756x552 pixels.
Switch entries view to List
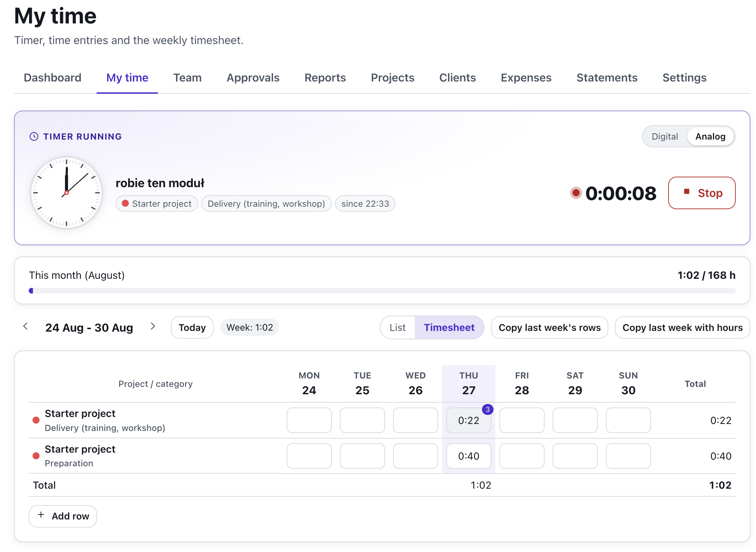398,327
